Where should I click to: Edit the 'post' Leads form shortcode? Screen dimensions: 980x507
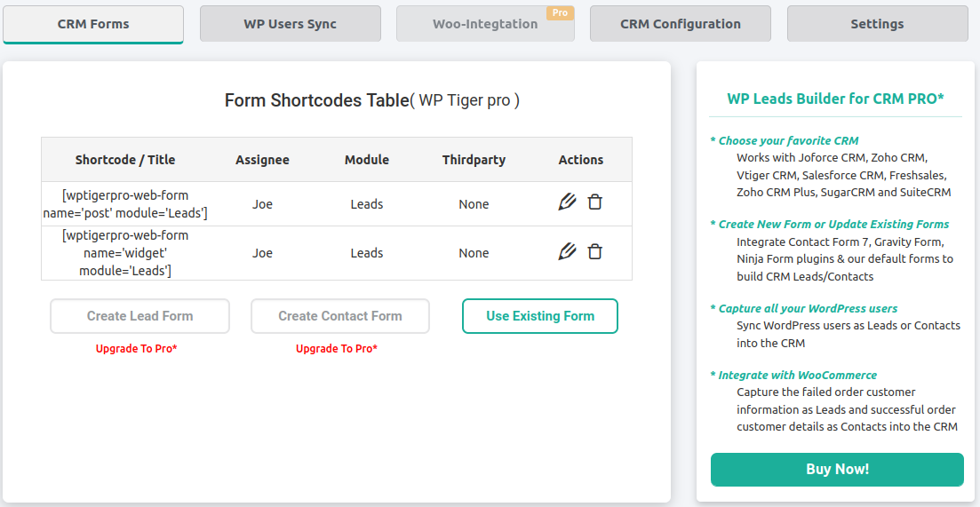pyautogui.click(x=567, y=202)
